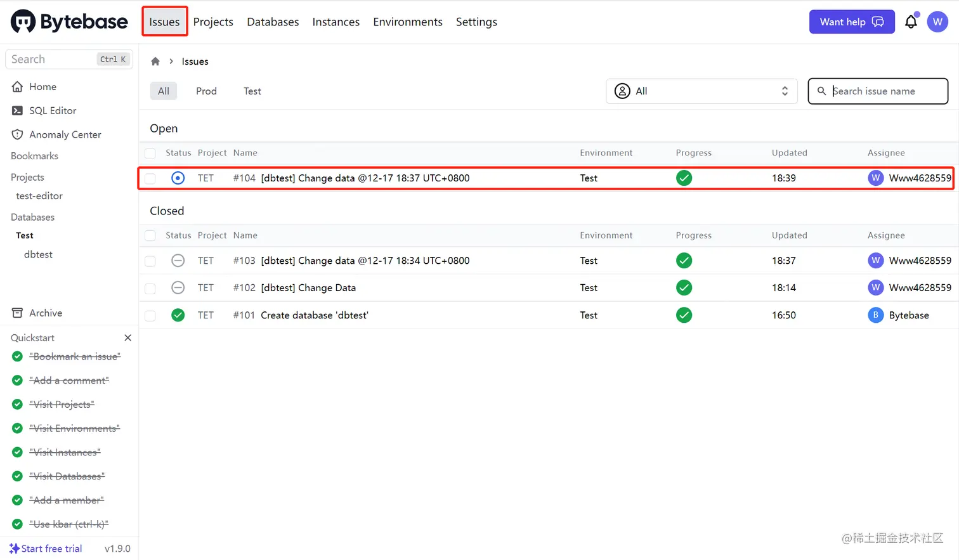
Task: Open the test-editor project in sidebar
Action: click(x=39, y=196)
